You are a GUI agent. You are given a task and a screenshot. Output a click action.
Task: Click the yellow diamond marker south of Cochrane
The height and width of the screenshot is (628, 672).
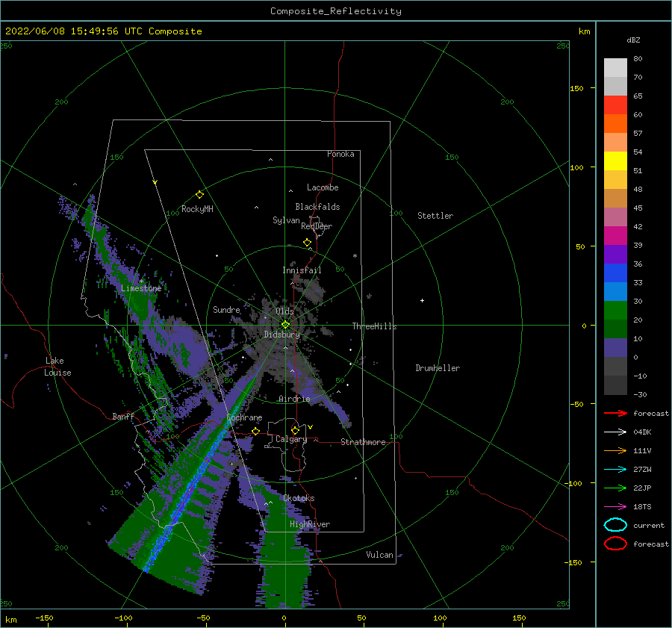[x=255, y=431]
